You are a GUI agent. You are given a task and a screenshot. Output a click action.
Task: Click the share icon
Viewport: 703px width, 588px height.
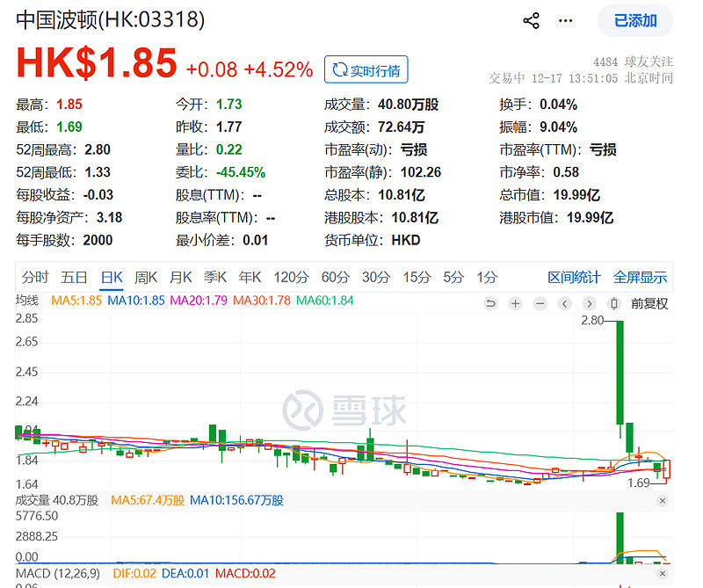532,20
